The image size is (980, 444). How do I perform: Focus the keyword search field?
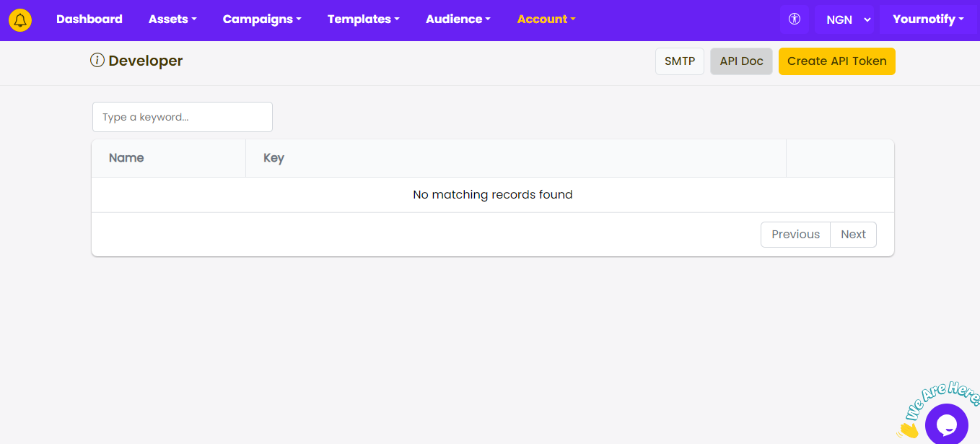point(183,117)
